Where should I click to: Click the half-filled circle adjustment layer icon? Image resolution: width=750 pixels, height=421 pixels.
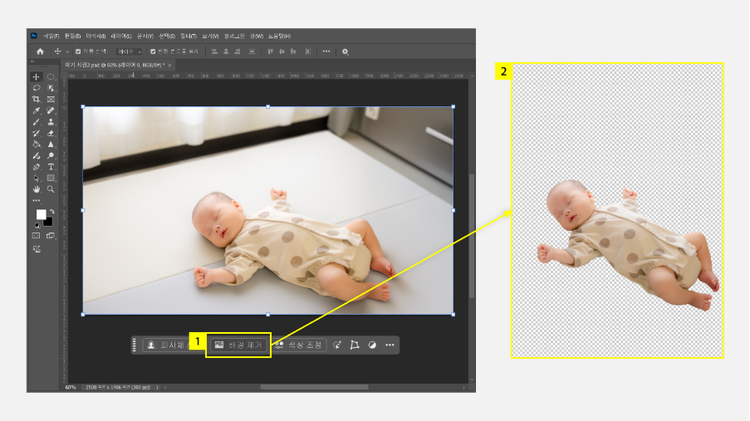(372, 345)
